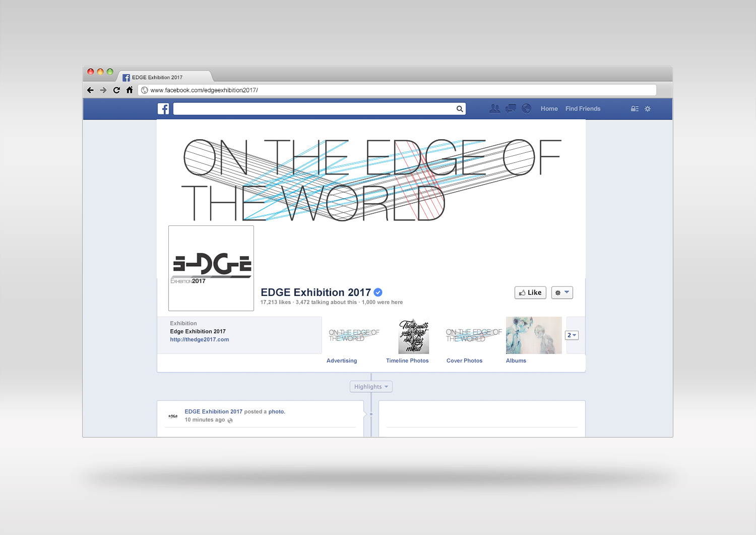This screenshot has height=535, width=756.
Task: Click the EDGE Exhibition 2017 page title
Action: point(316,292)
